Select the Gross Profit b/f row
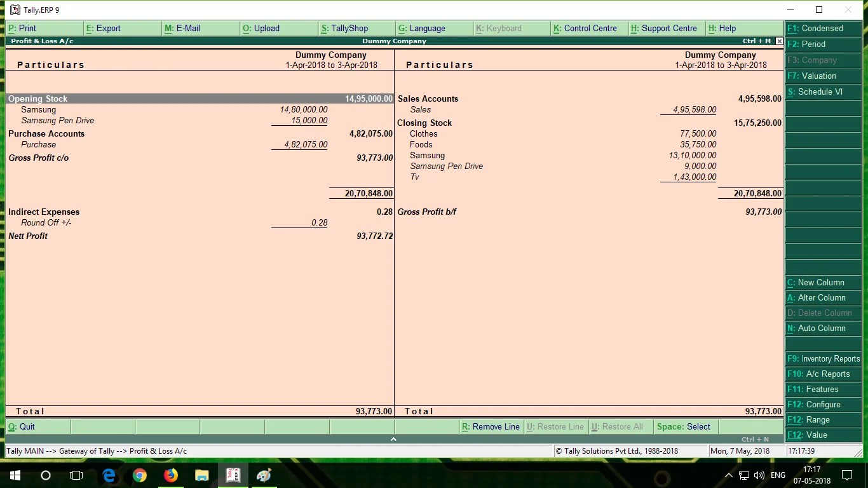868x488 pixels. (x=589, y=212)
